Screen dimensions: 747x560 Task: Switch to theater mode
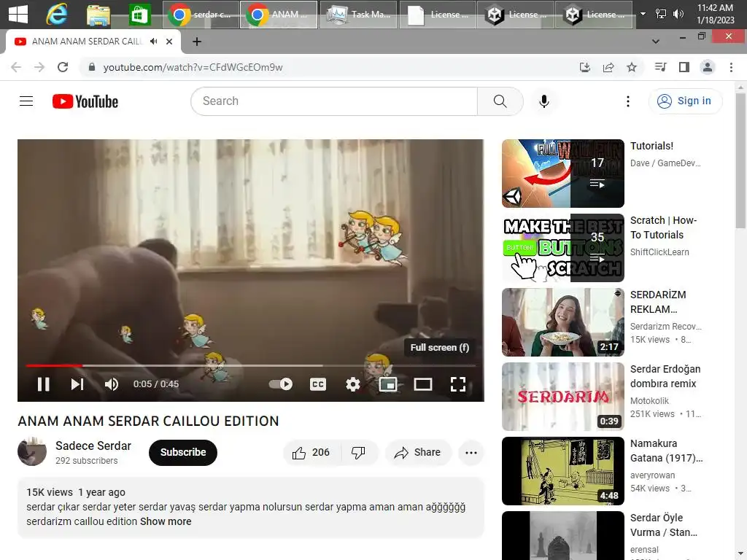point(422,384)
